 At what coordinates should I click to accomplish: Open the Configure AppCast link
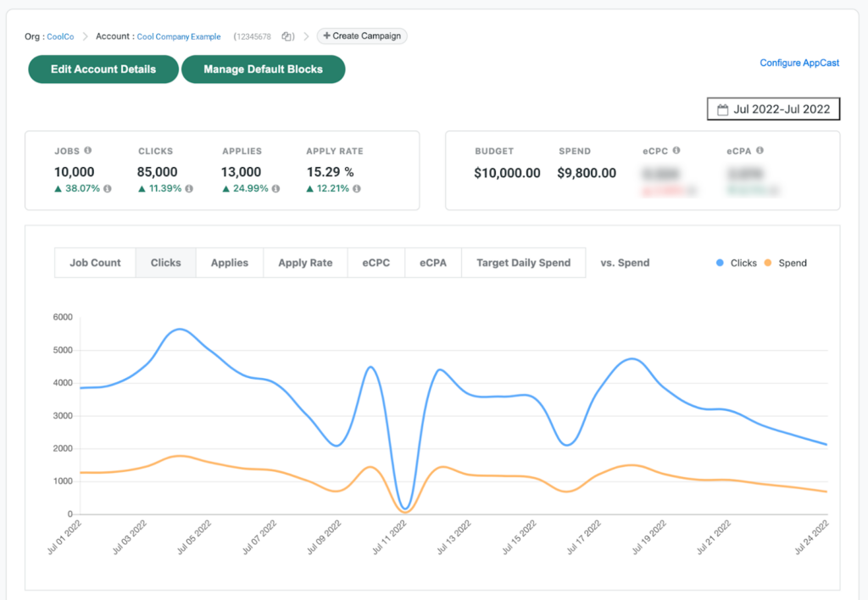799,63
